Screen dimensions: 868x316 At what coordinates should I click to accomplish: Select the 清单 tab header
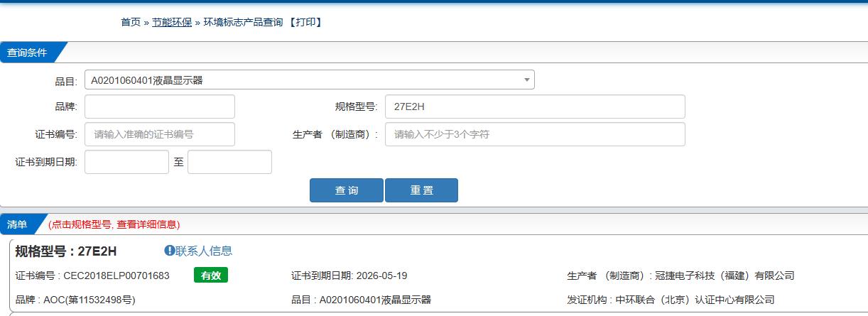(18, 224)
